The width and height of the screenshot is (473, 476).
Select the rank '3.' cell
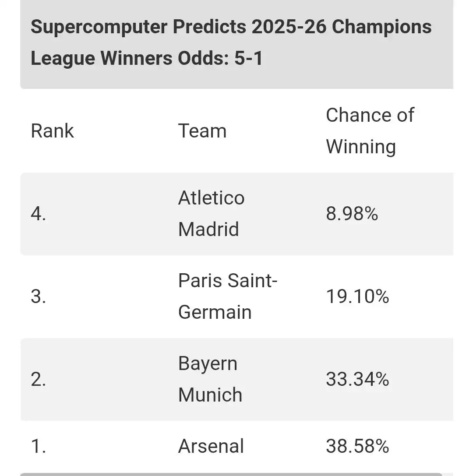39,296
